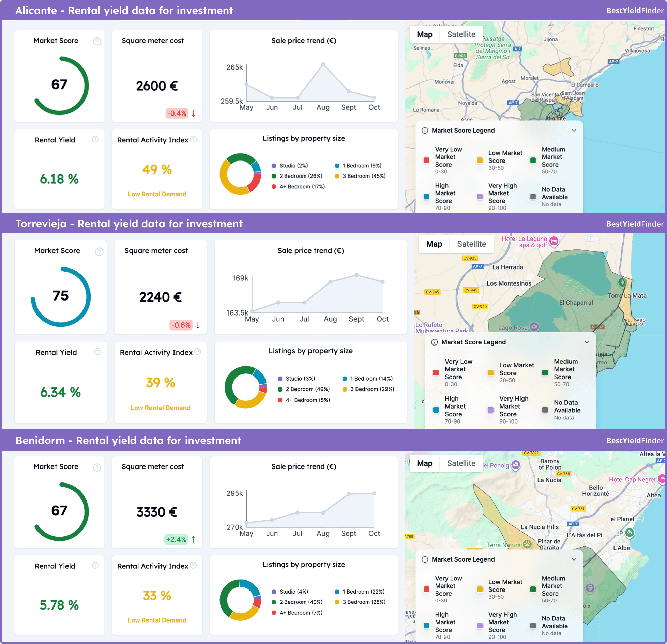Click Torrevieja listings donut chart

tap(246, 387)
